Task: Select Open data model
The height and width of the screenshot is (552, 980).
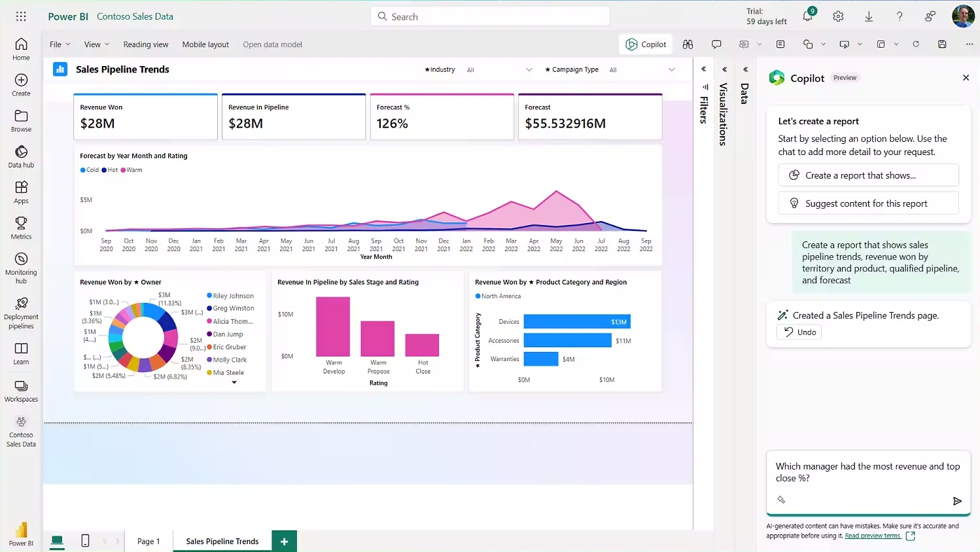Action: pos(272,44)
